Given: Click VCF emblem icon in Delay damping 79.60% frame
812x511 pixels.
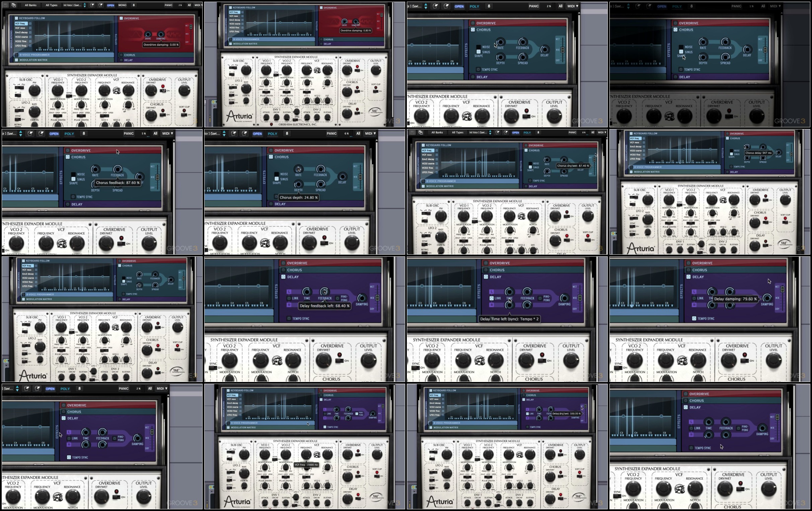Looking at the screenshot, I should (x=682, y=361).
